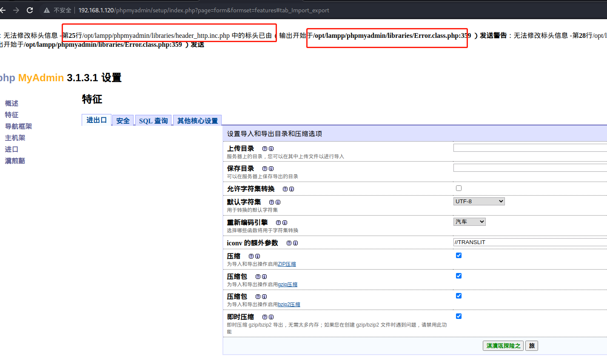The height and width of the screenshot is (364, 607).
Task: Open the UTF-8 默认字符集 dropdown
Action: [x=479, y=202]
